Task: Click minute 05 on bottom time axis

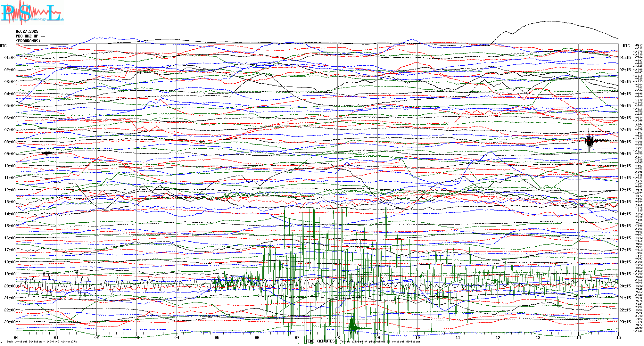Action: pos(217,337)
